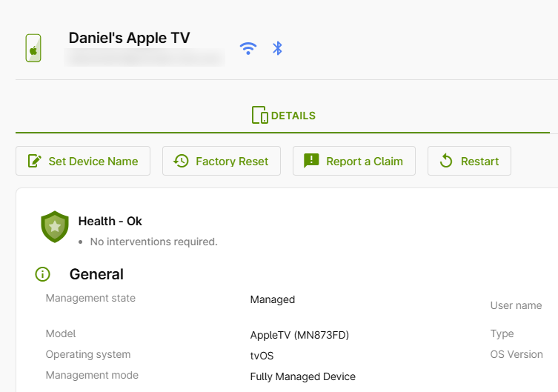Click the General section heading
Screen dimensions: 558x392
tap(96, 274)
